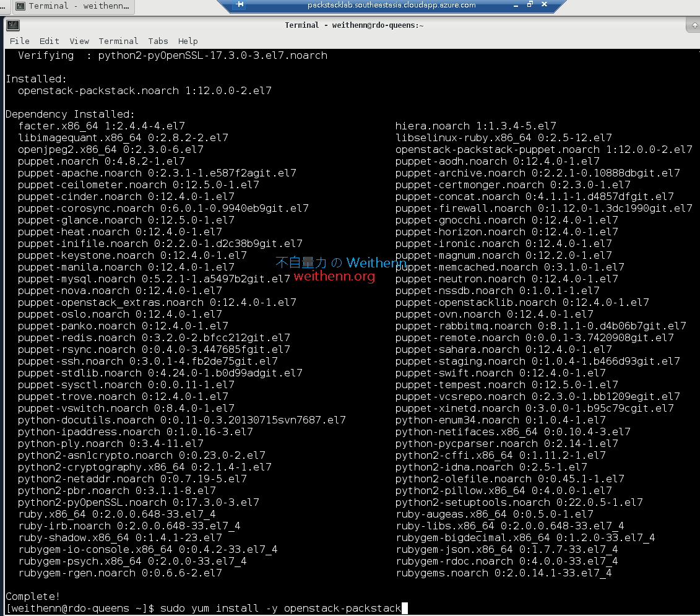Click the 'facter.x86_64 1:2.4.4-4.el7' line
The image size is (700, 616).
click(x=102, y=126)
